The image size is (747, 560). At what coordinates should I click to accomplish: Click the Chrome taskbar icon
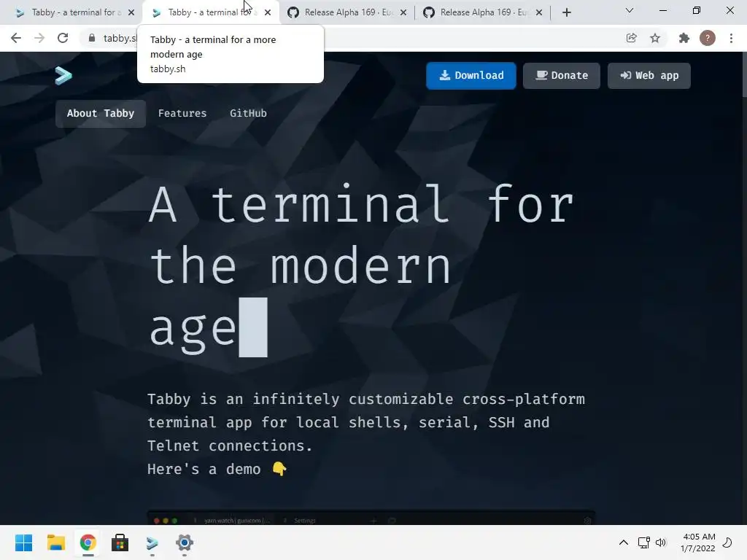(88, 542)
